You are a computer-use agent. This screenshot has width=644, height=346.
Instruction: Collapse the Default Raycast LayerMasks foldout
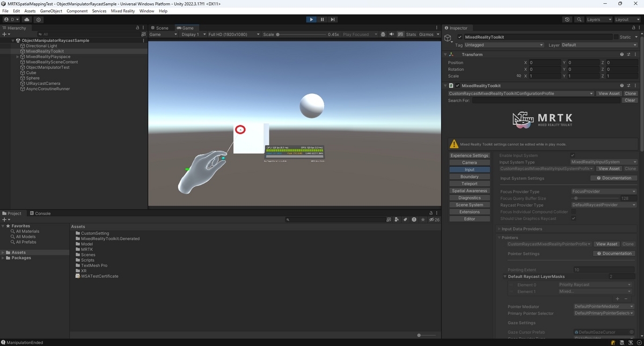click(x=505, y=277)
